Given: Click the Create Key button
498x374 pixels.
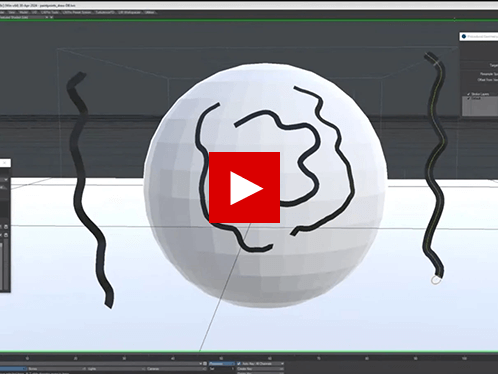Looking at the screenshot, I should [x=260, y=369].
